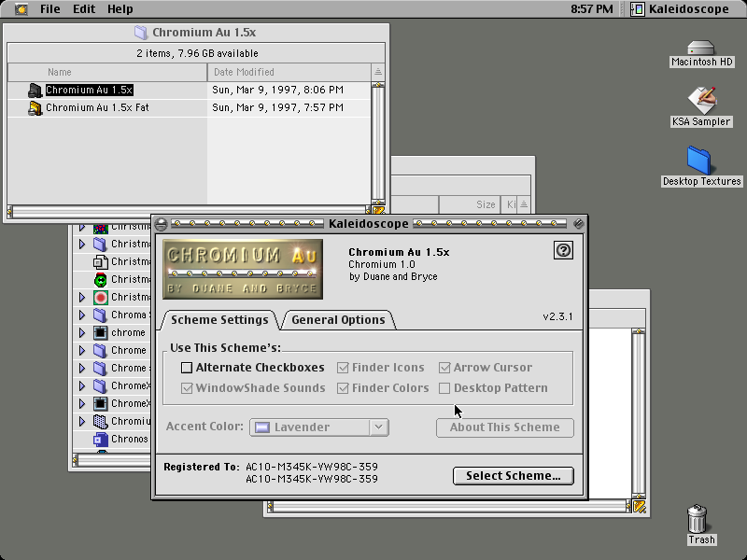Image resolution: width=747 pixels, height=560 pixels.
Task: Toggle the Finder Icons checkbox
Action: point(343,368)
